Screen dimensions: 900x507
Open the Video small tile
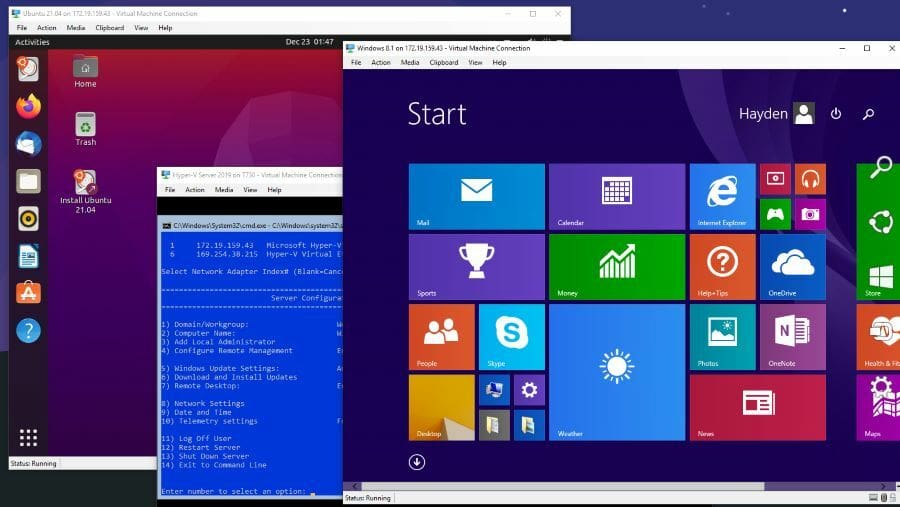tap(775, 179)
